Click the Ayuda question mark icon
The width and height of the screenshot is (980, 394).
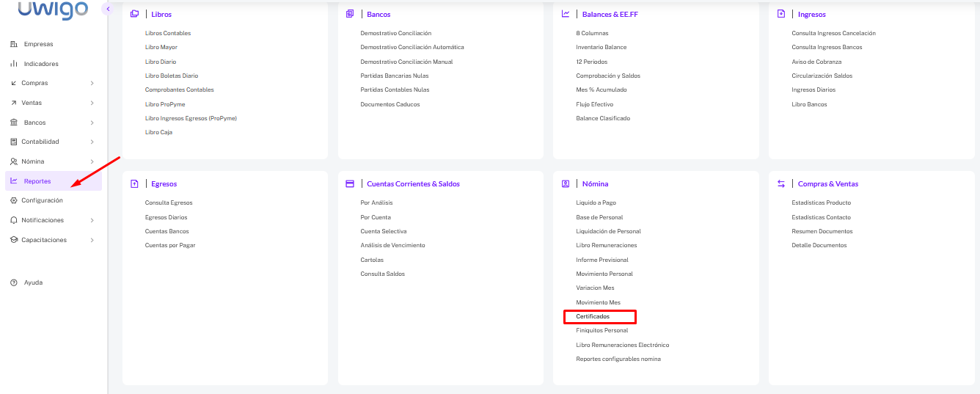[14, 282]
